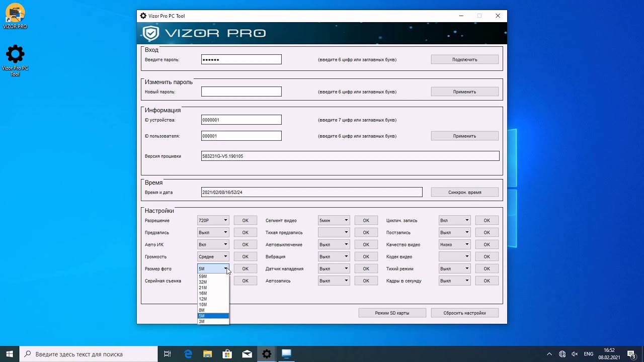Click Новый пароль input field
The width and height of the screenshot is (644, 362).
pyautogui.click(x=242, y=92)
